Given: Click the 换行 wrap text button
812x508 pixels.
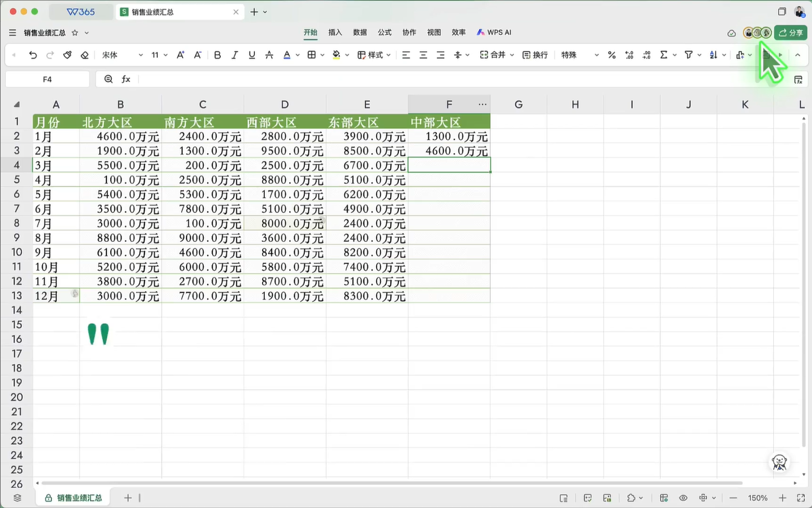Looking at the screenshot, I should pyautogui.click(x=535, y=55).
